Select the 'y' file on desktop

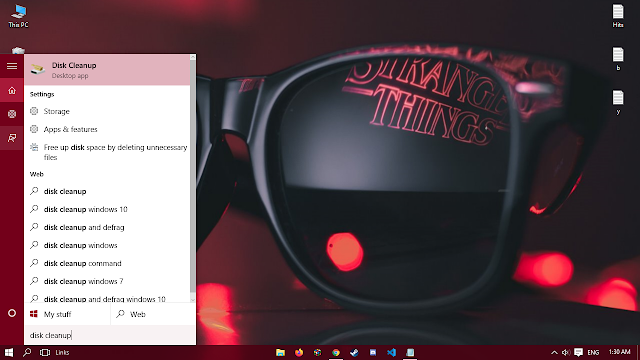[618, 102]
